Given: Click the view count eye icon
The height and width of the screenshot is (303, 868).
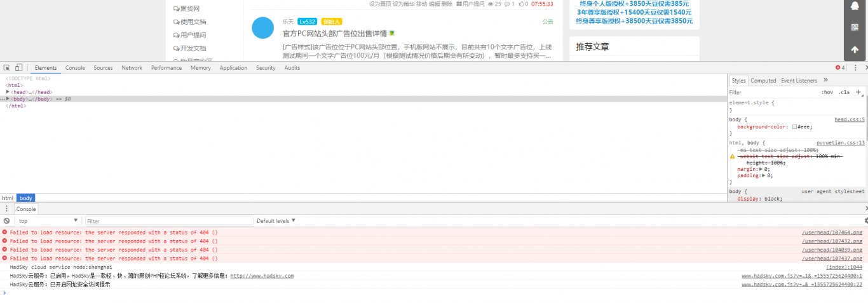Looking at the screenshot, I should [491, 4].
